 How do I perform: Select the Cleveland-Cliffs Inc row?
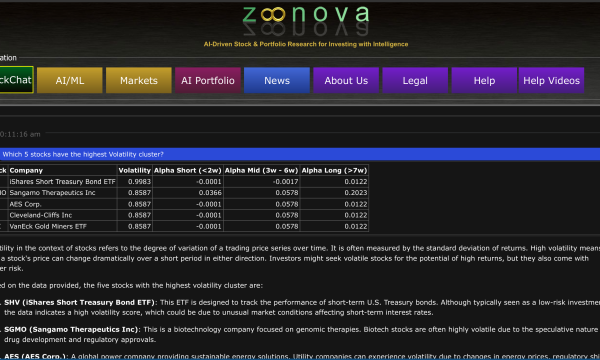[184, 215]
